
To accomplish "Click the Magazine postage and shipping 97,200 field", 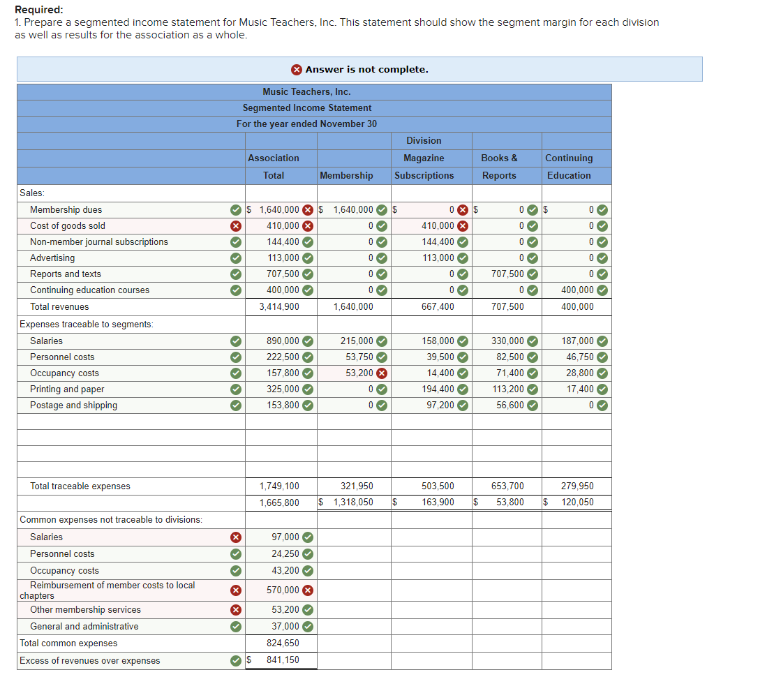I will tap(432, 405).
